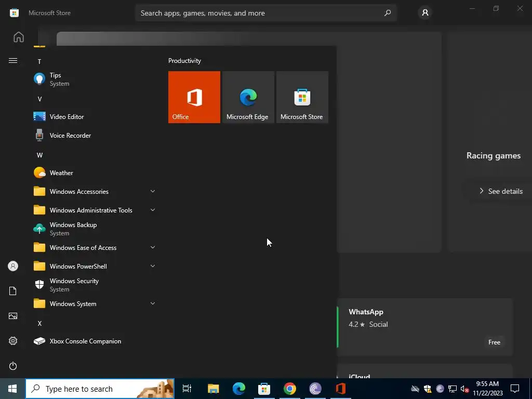Expand Windows Ease of Access folder
The image size is (532, 399).
click(95, 248)
